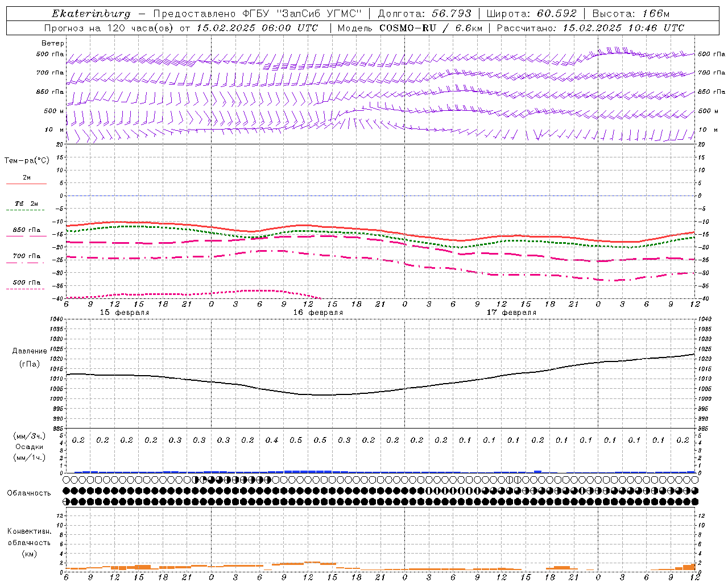Select forecast start time '15.02.2025 06:00 UTC'

(257, 28)
